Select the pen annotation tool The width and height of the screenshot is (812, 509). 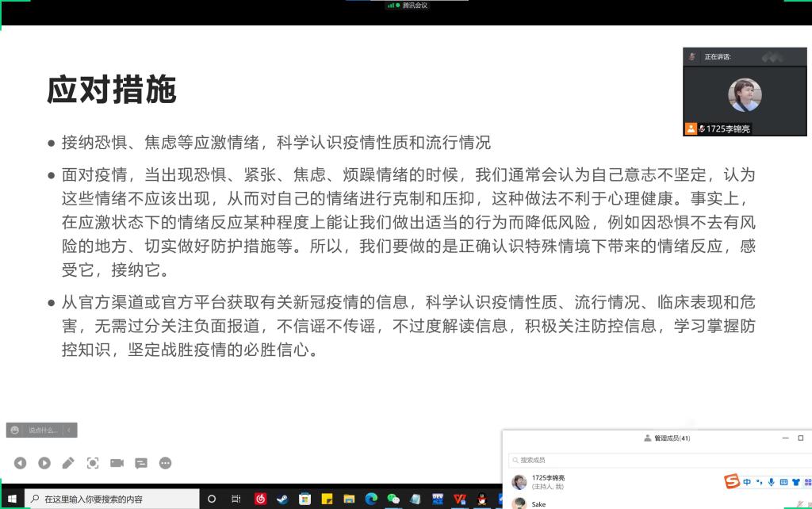68,463
